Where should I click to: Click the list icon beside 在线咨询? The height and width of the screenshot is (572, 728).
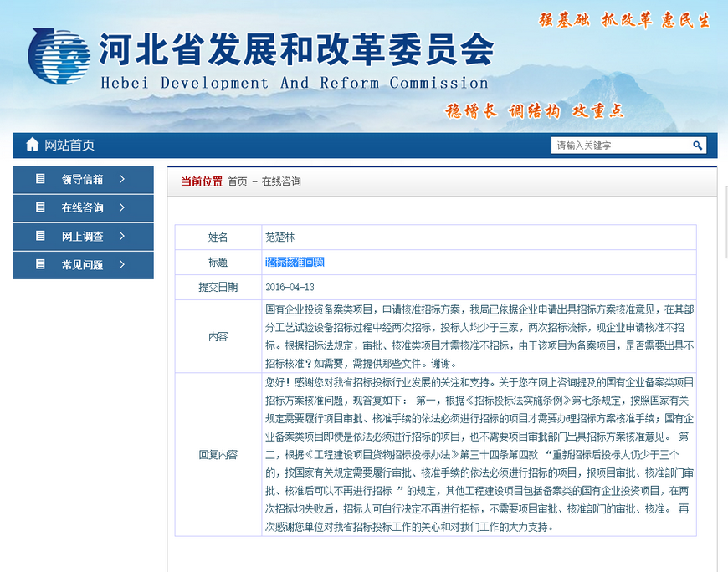point(40,207)
